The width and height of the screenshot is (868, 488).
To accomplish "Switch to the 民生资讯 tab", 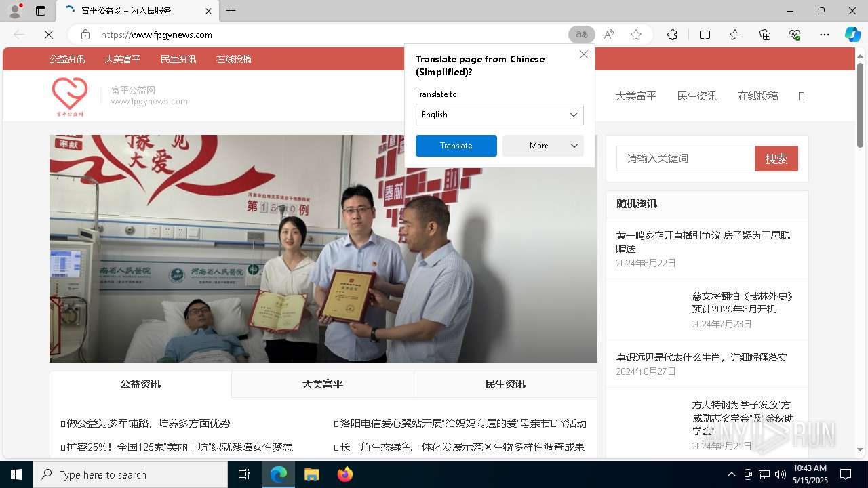I will (505, 384).
